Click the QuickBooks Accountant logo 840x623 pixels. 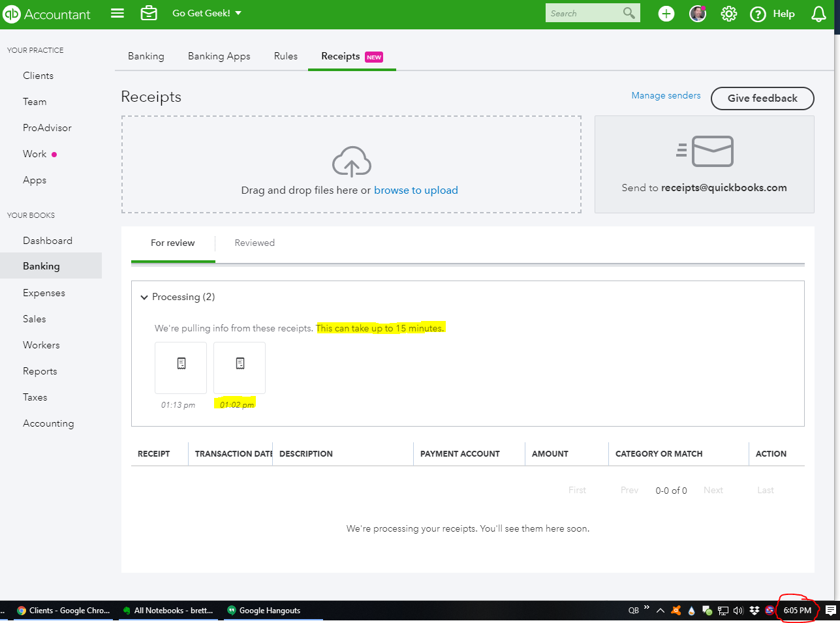click(46, 14)
